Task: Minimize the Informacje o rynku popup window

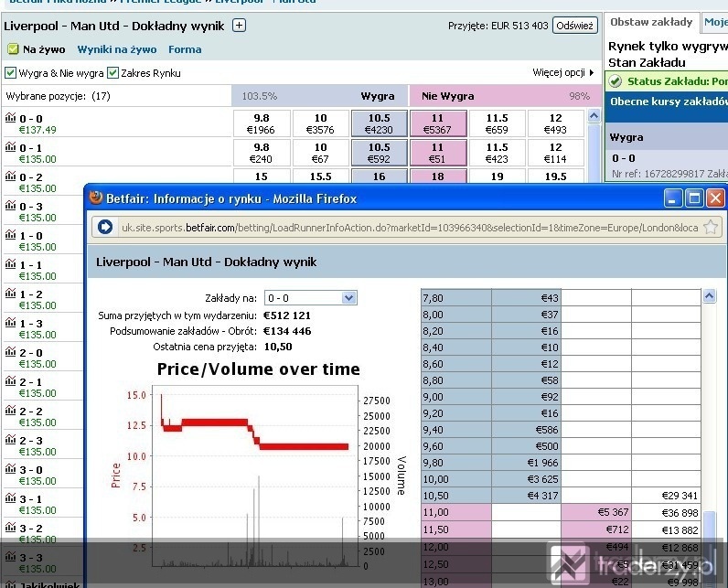Action: point(673,198)
